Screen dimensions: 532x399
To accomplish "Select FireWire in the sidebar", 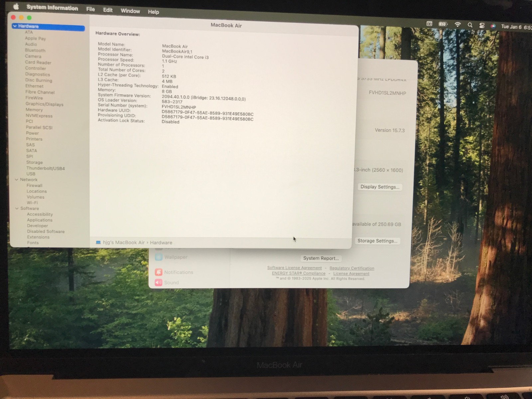I will pyautogui.click(x=34, y=98).
